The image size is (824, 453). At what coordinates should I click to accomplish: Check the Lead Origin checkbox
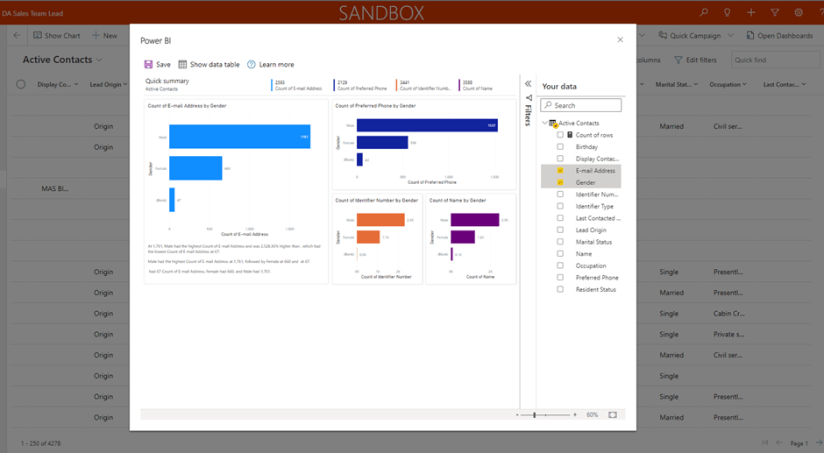point(560,230)
